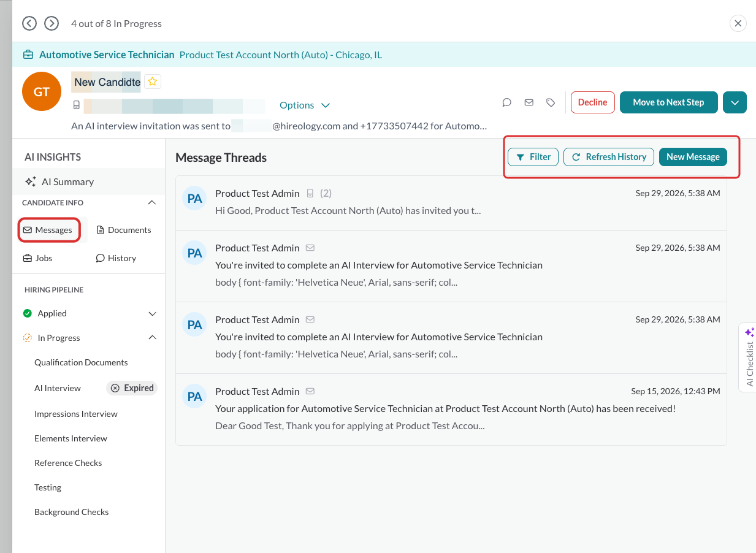This screenshot has width=756, height=553.
Task: Click the Expired status badge
Action: [x=132, y=388]
